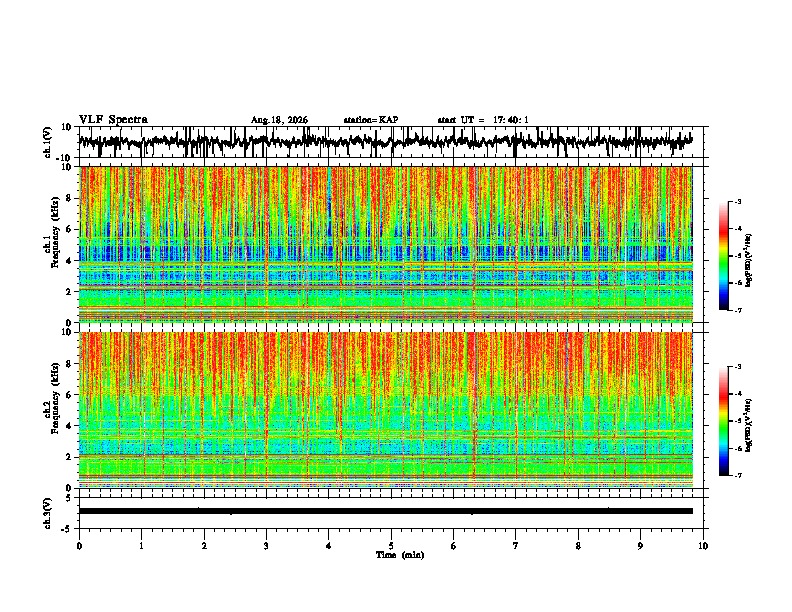Click the "Time (min)" axis title
Screen dimensions: 792x612
click(400, 555)
